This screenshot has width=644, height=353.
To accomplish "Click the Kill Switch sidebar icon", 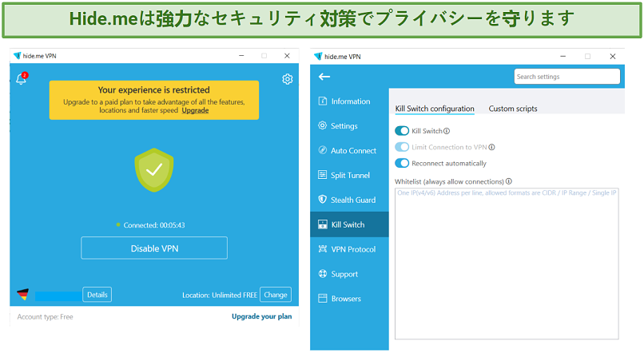I will 323,224.
